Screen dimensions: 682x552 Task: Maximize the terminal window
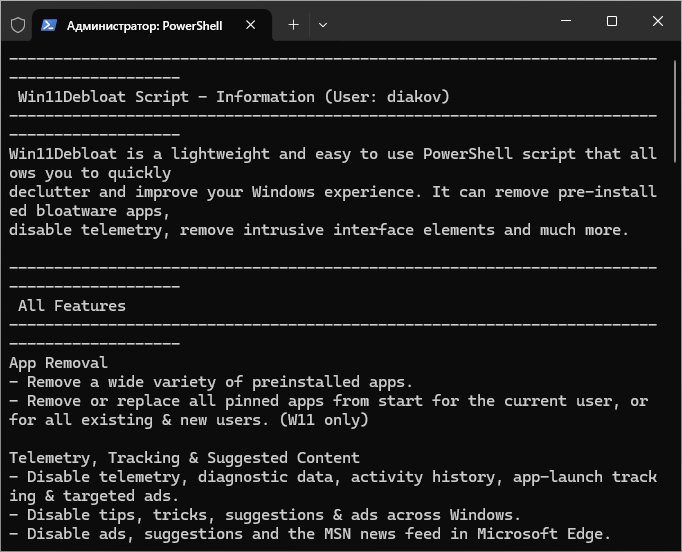coord(612,20)
